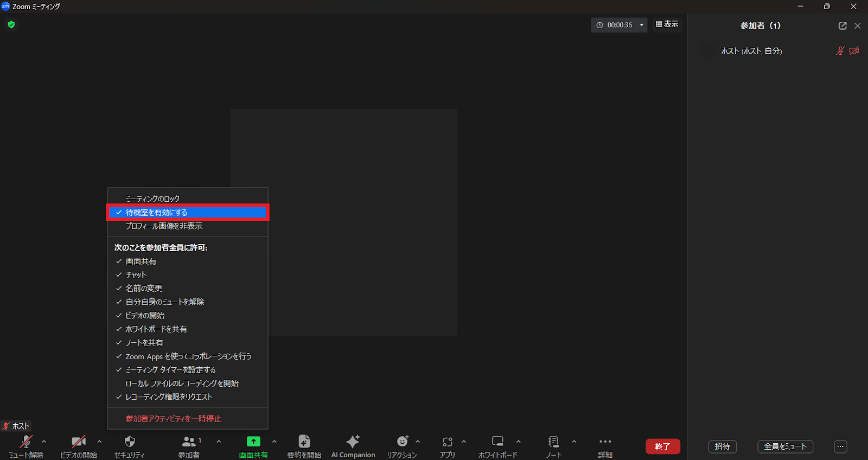The height and width of the screenshot is (460, 868).
Task: Toggle Start Video (ビデオの開始) permission
Action: pos(188,316)
